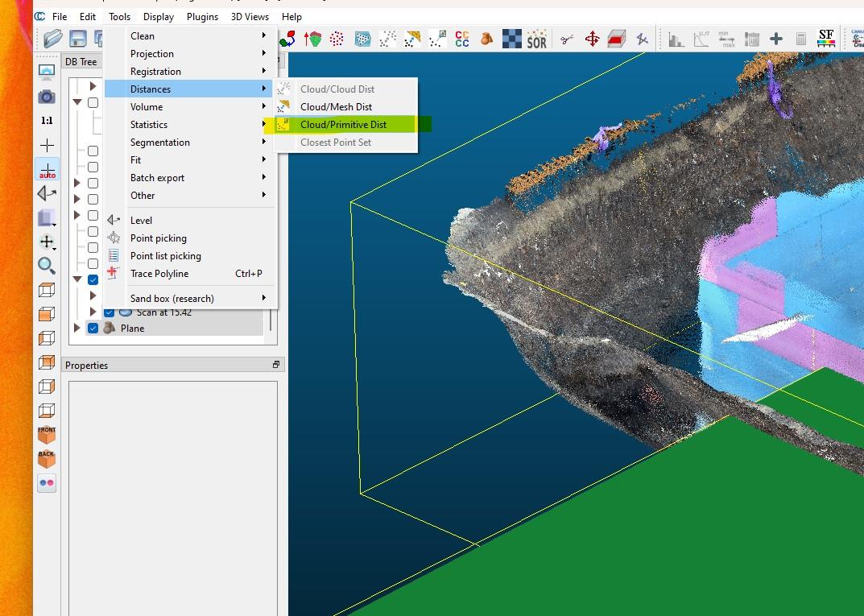Click the 1:1 scale view icon

click(x=47, y=121)
